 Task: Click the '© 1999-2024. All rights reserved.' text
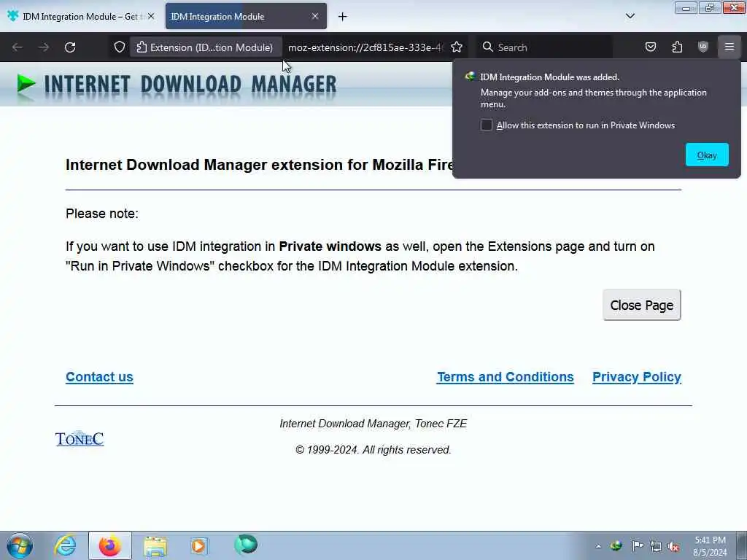coord(373,449)
